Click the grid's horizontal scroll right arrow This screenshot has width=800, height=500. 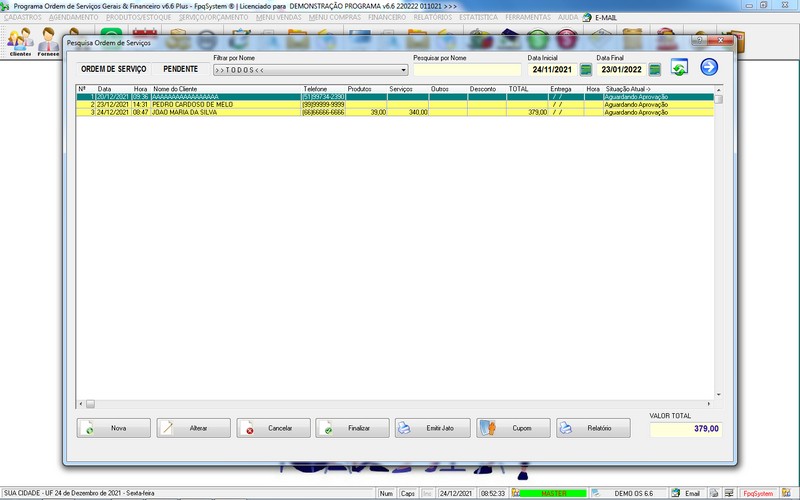pyautogui.click(x=709, y=404)
